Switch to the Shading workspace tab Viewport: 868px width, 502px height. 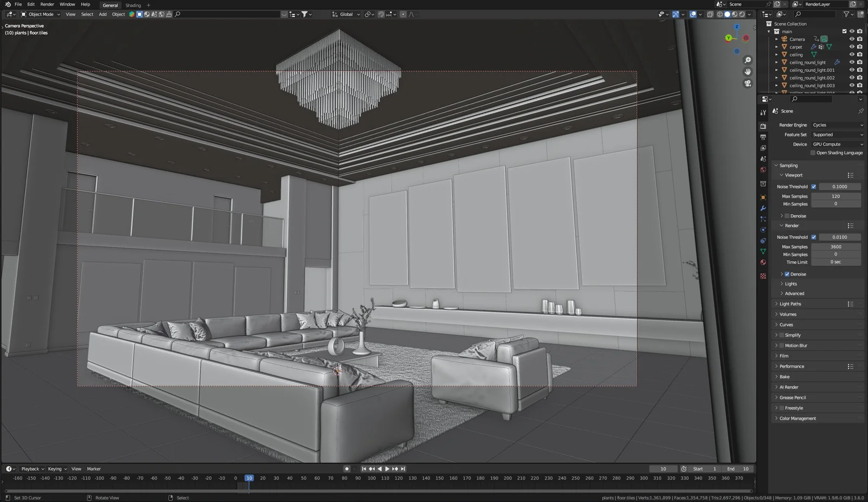133,5
